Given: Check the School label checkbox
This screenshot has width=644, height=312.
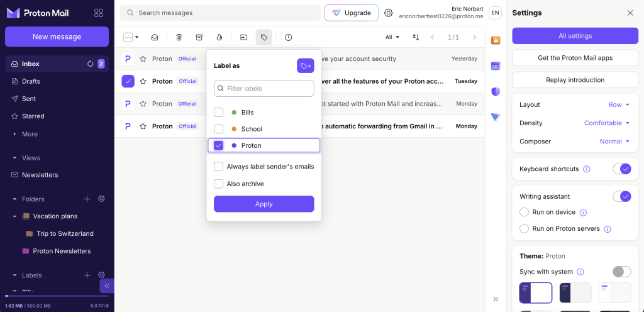Looking at the screenshot, I should coord(218,129).
